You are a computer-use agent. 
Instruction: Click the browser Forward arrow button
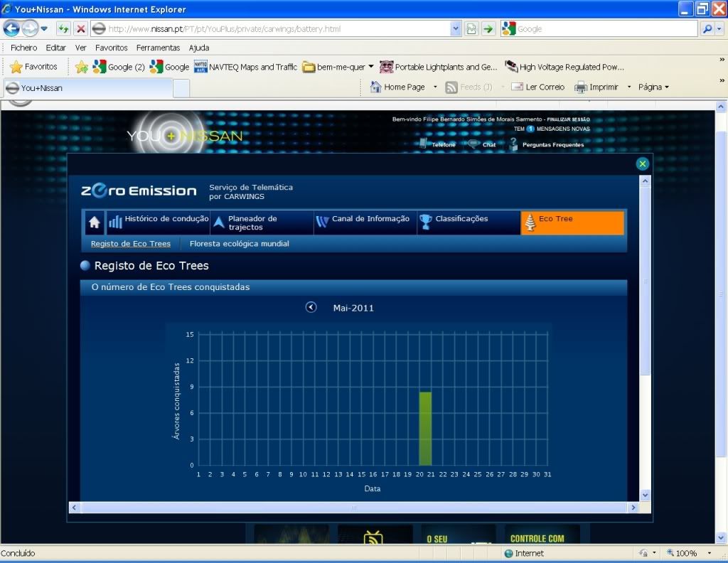coord(30,28)
